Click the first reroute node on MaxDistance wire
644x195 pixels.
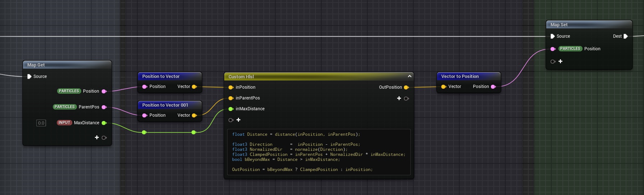coord(144,133)
